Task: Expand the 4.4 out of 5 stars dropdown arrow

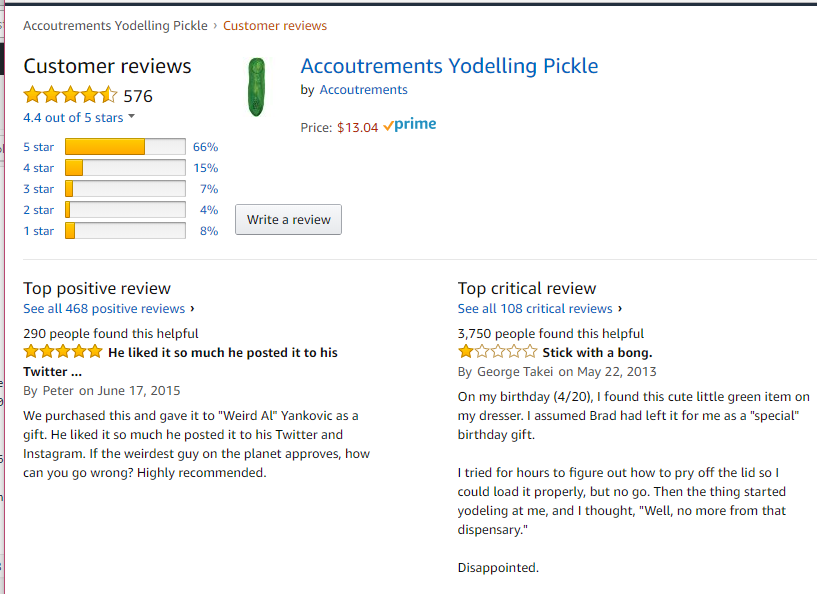Action: coord(131,117)
